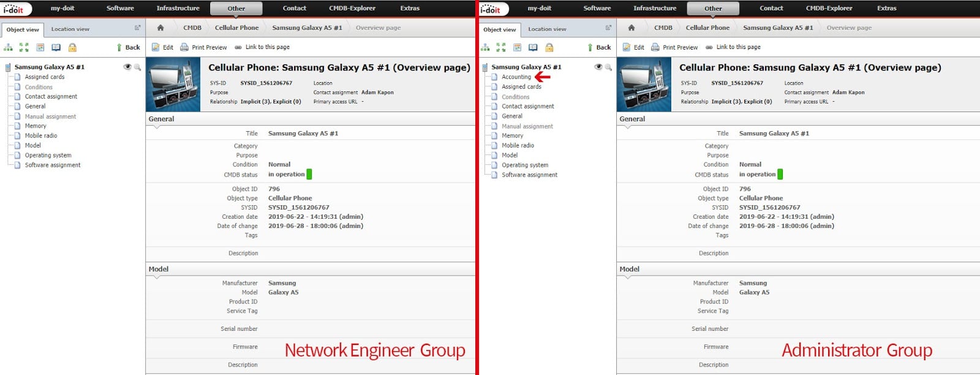The width and height of the screenshot is (980, 375).
Task: Toggle the eye icon in right screenshot tree
Action: pos(598,67)
